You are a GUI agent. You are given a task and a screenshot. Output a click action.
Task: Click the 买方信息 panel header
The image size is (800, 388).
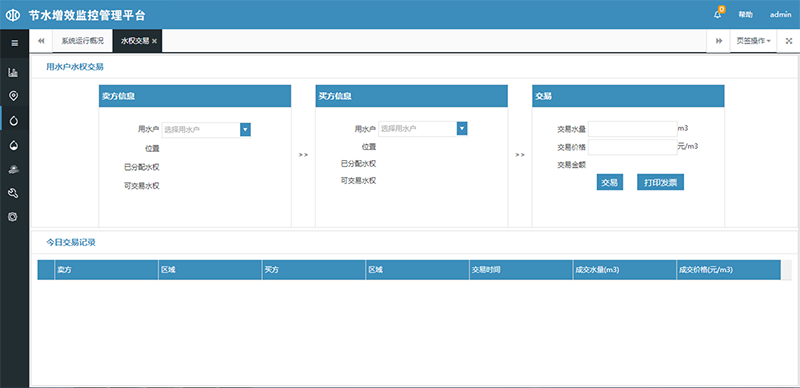coord(411,96)
